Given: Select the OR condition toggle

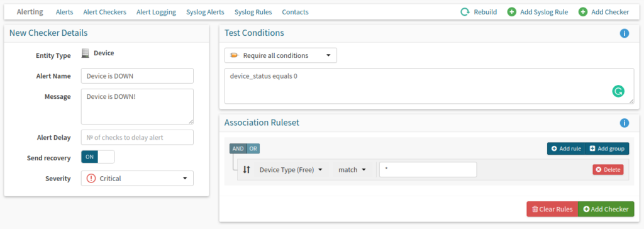Looking at the screenshot, I should coord(253,148).
